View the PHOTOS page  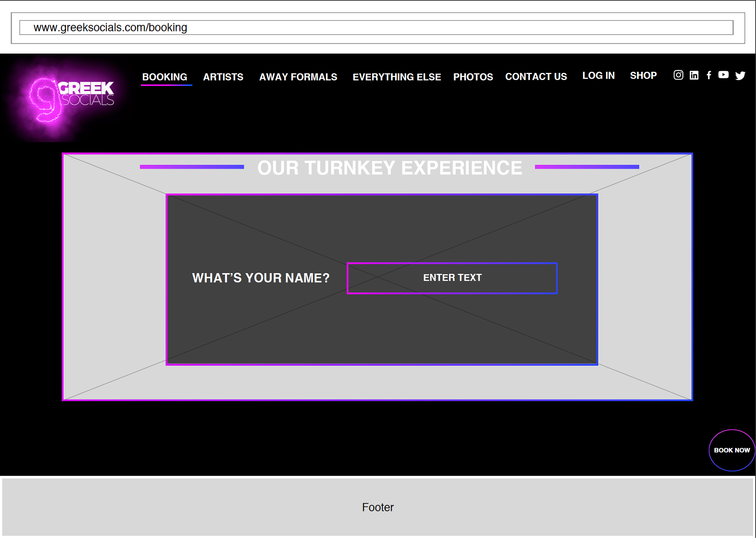click(x=473, y=77)
